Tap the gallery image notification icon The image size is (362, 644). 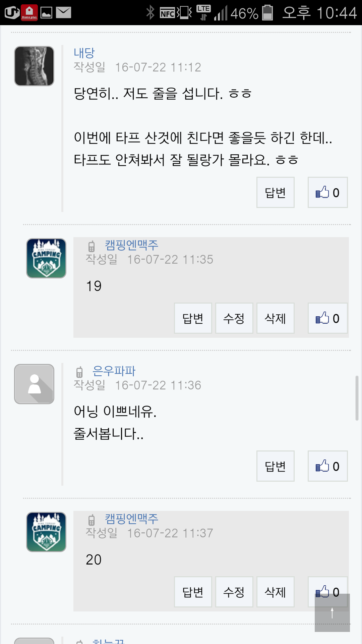[46, 13]
